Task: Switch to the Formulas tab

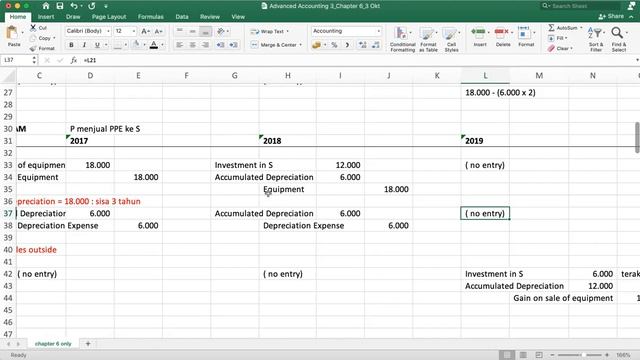Action: click(150, 17)
